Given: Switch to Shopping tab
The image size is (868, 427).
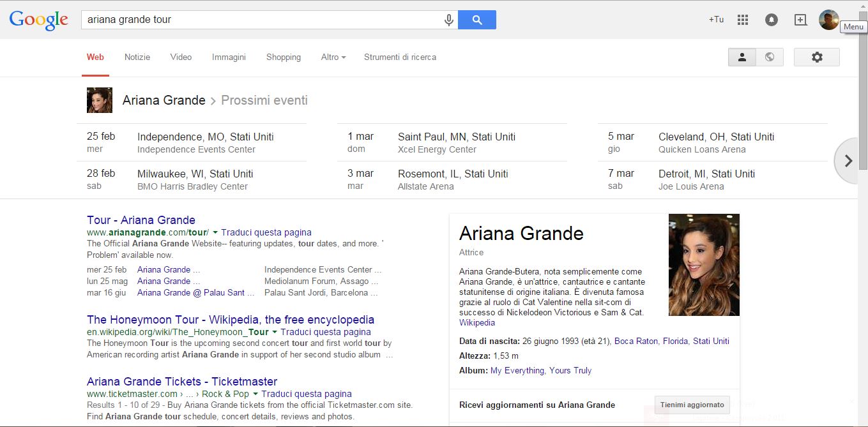Looking at the screenshot, I should 284,57.
